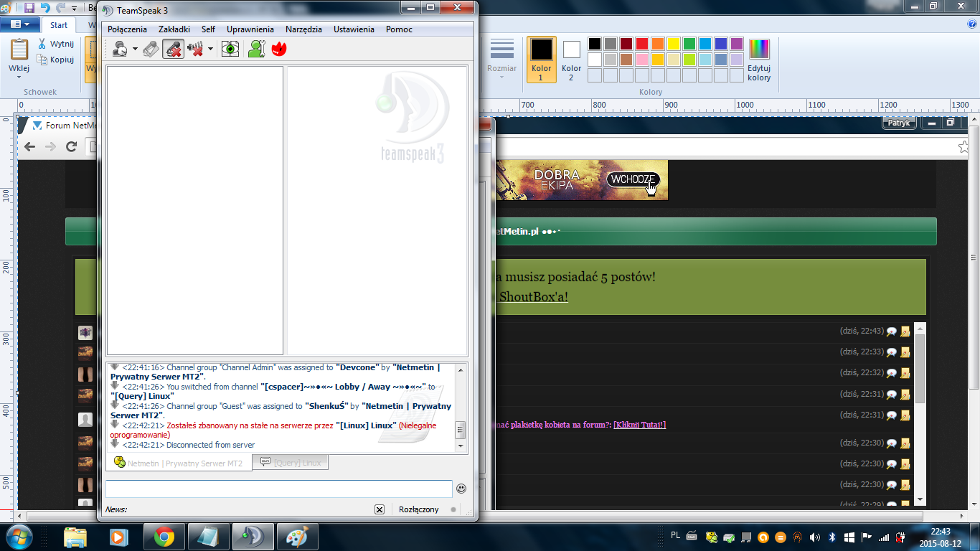The width and height of the screenshot is (980, 551).
Task: Click the Wklej paste clipboard icon in Paint
Action: coord(19,49)
